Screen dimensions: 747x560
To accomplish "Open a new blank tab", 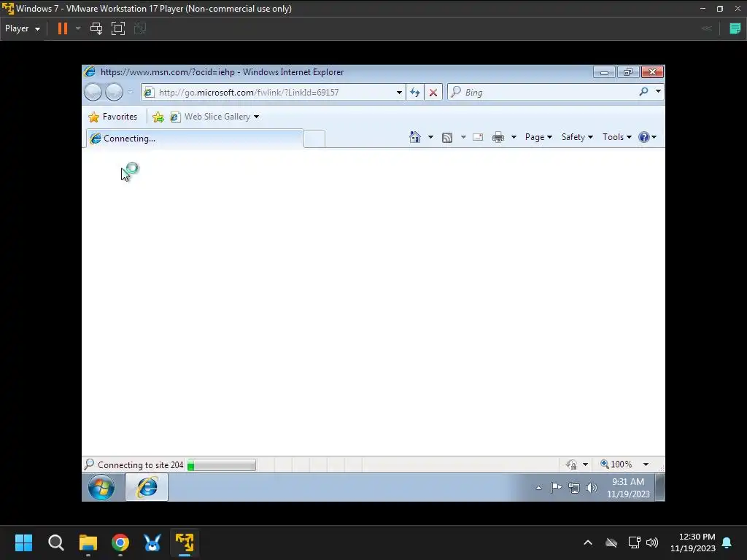I will pos(314,139).
